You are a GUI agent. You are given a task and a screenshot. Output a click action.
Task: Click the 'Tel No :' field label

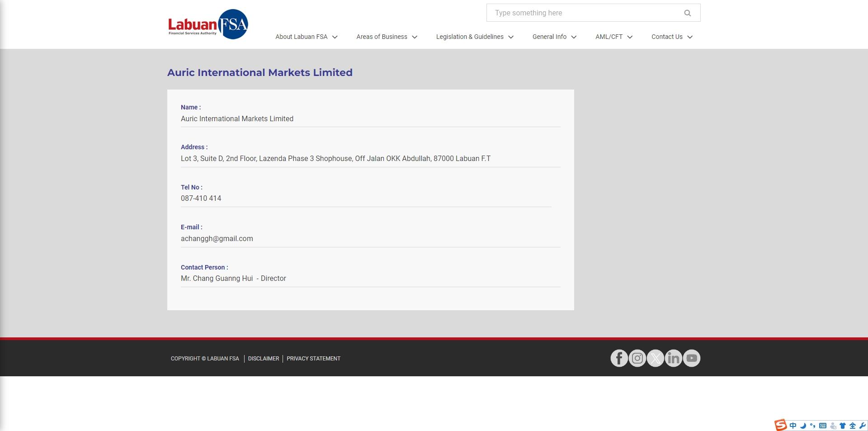[x=192, y=187]
